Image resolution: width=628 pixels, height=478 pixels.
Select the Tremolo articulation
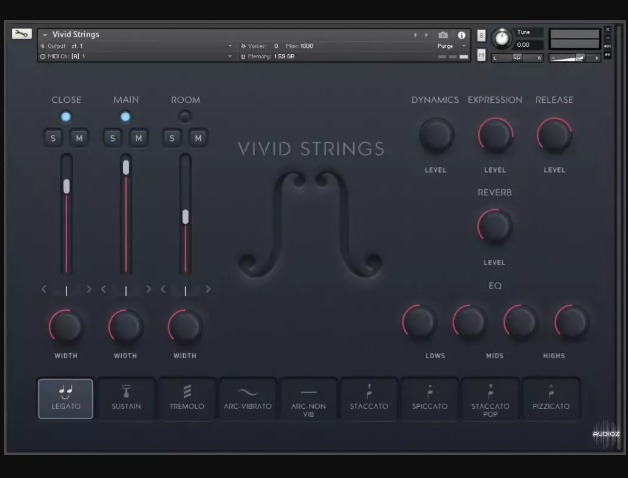point(187,399)
